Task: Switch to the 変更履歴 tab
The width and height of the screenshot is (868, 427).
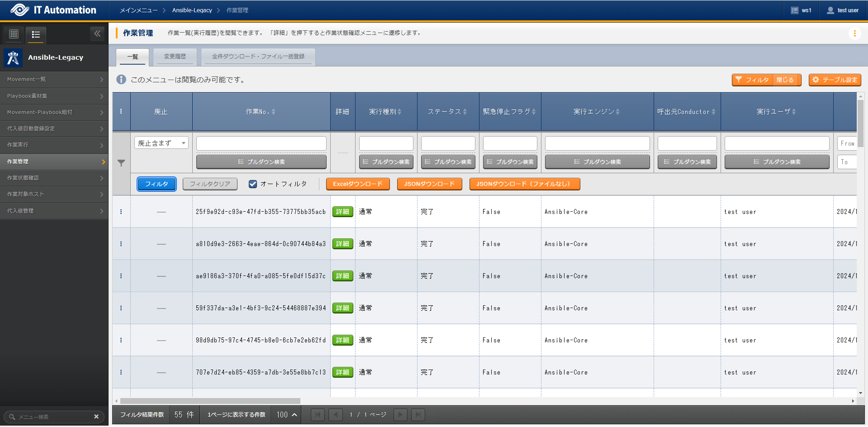Action: (175, 57)
